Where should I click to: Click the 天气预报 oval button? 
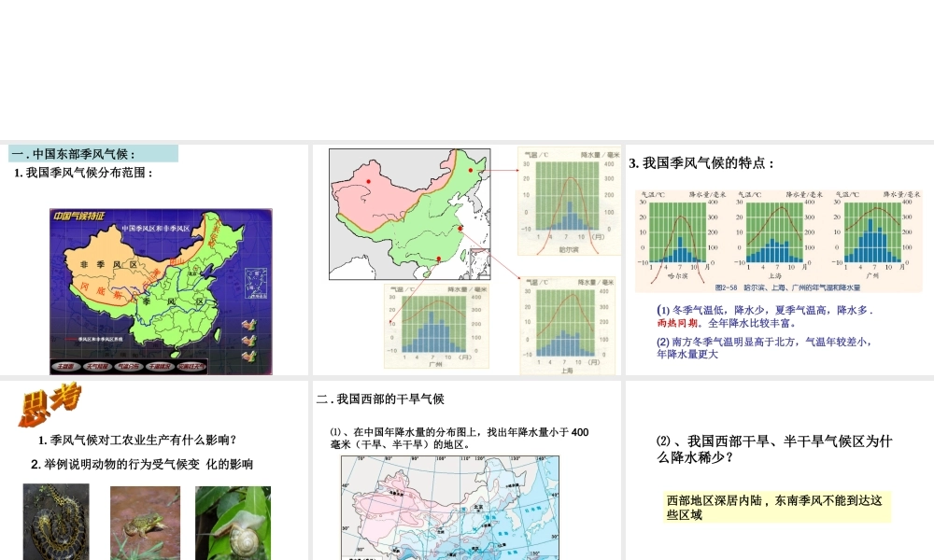click(96, 367)
